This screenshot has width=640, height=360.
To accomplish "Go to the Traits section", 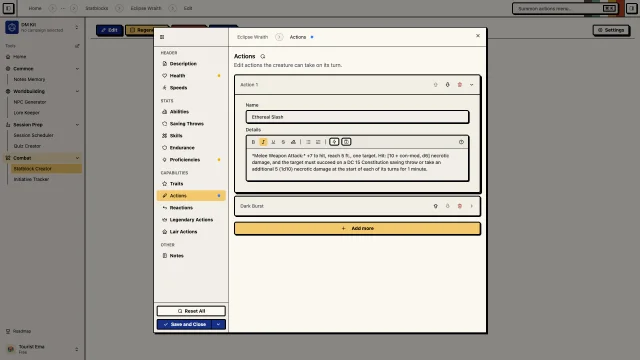I will [191, 184].
